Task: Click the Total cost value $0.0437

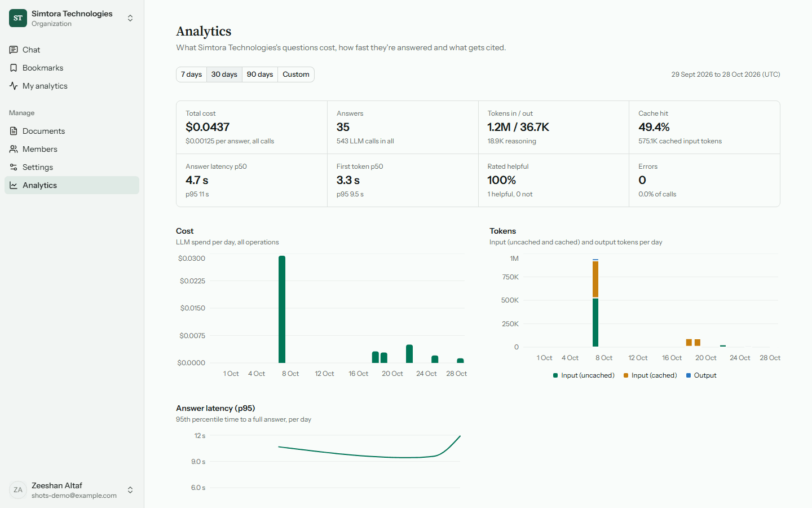Action: pos(208,127)
